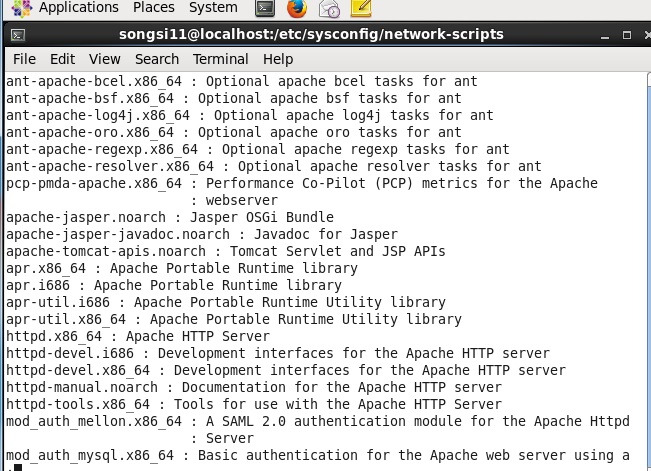The height and width of the screenshot is (471, 651).
Task: Click the text 'ant-apache-oro.x86_64'
Action: (x=90, y=132)
